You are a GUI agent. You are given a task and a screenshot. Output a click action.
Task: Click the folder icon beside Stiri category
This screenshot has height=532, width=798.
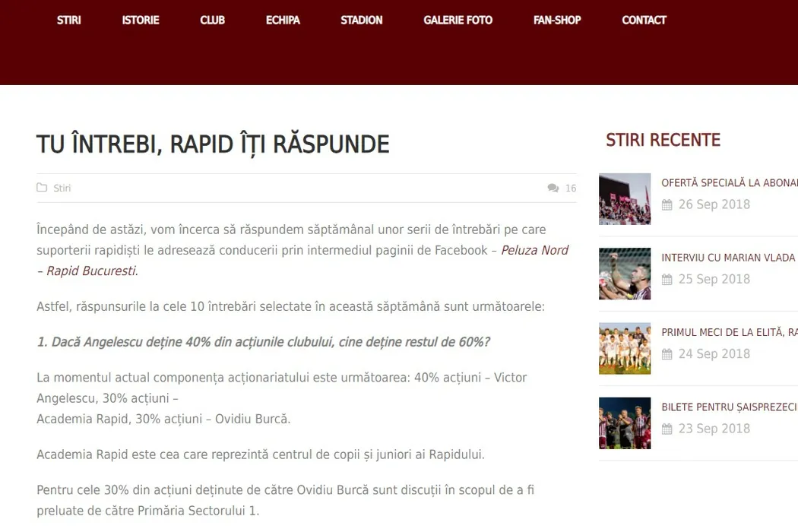[42, 188]
